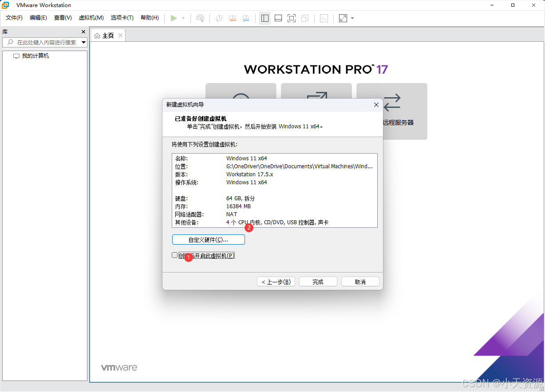The width and height of the screenshot is (545, 392).
Task: Click the green power-on virtual machine icon
Action: point(174,18)
